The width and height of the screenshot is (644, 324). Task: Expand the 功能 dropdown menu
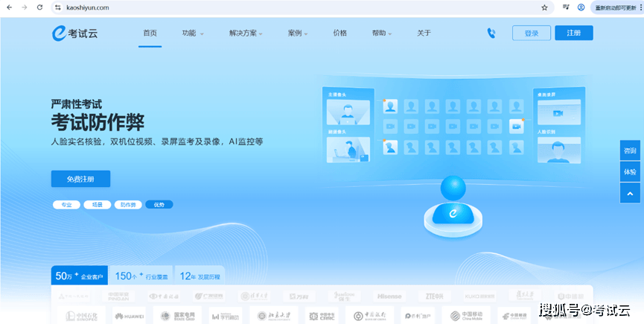coord(192,34)
